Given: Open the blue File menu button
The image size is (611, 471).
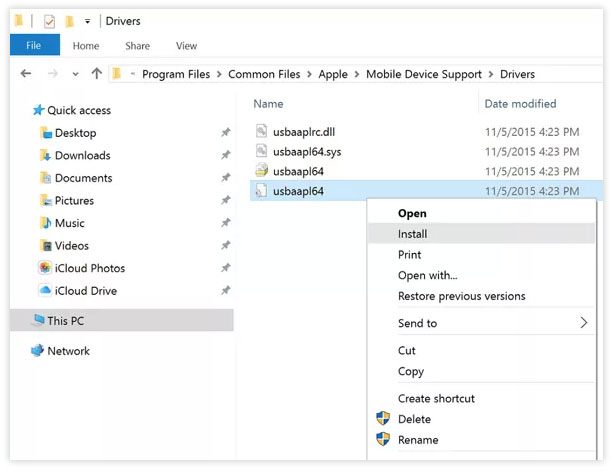Looking at the screenshot, I should pyautogui.click(x=35, y=45).
